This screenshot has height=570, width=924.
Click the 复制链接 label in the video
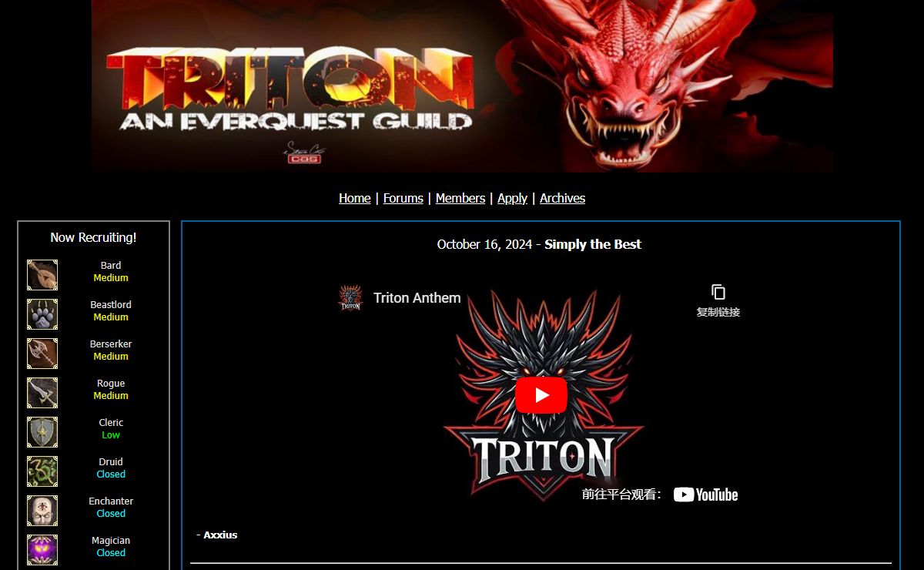(x=718, y=312)
